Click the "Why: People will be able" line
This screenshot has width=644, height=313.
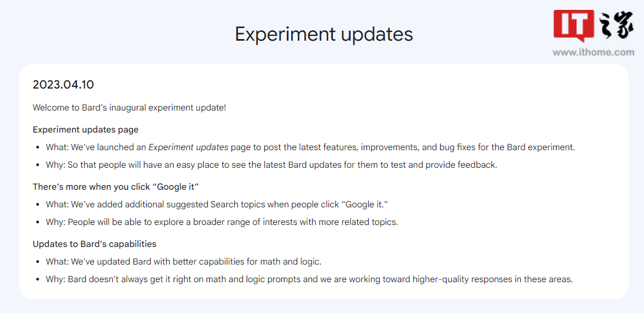pyautogui.click(x=221, y=222)
